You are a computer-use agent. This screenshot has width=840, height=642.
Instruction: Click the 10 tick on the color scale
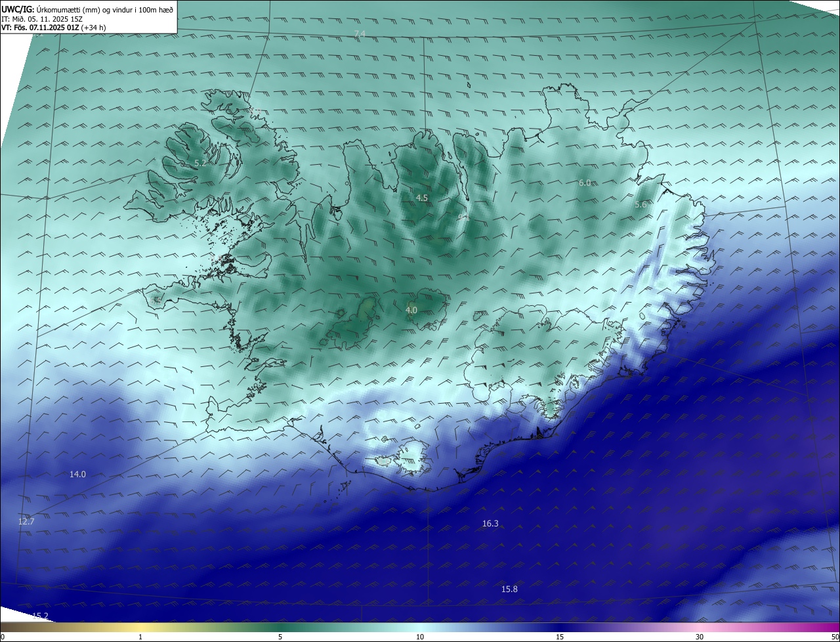420,637
